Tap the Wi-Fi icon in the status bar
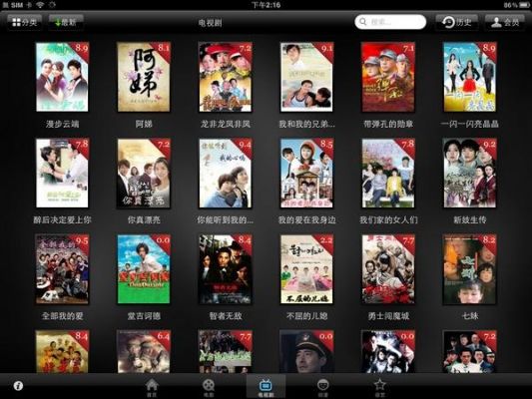This screenshot has width=532, height=399. click(x=40, y=5)
